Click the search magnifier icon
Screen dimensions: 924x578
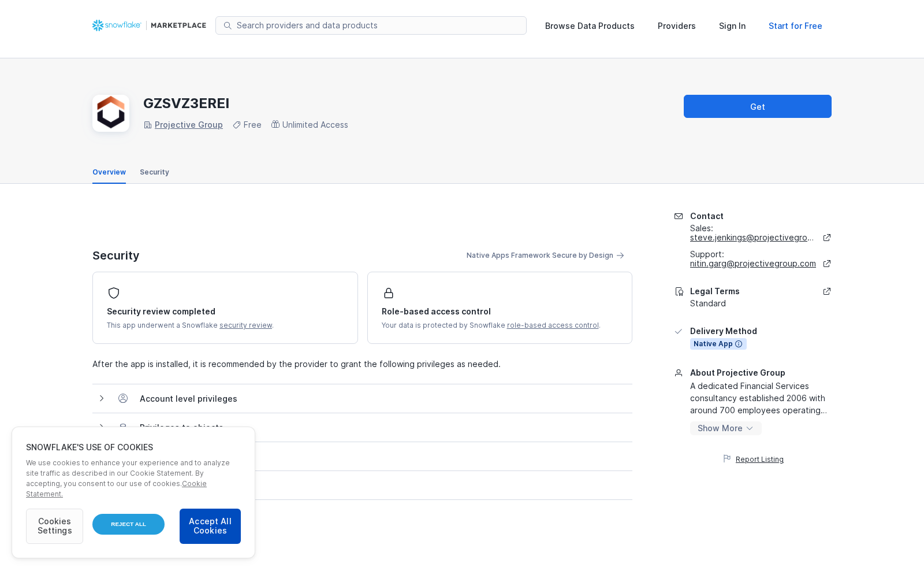(228, 25)
